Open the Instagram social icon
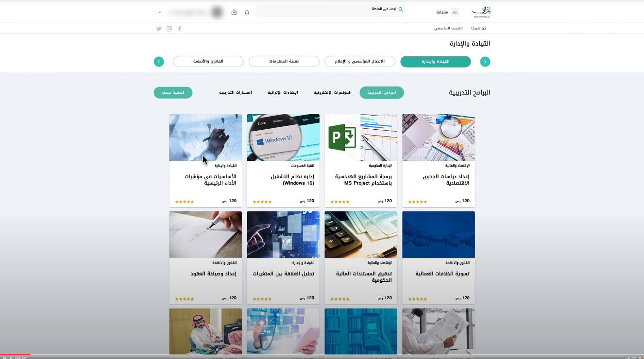 pos(169,29)
